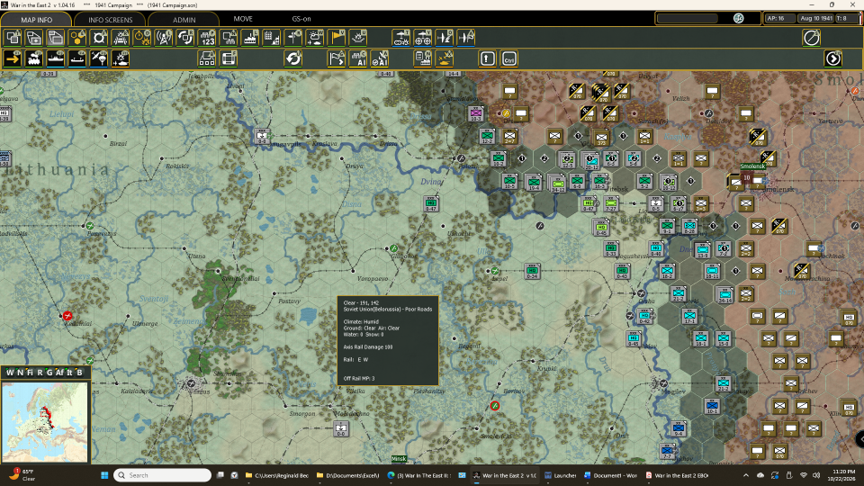Click the unit box with factories icon
The width and height of the screenshot is (864, 486).
229,38
